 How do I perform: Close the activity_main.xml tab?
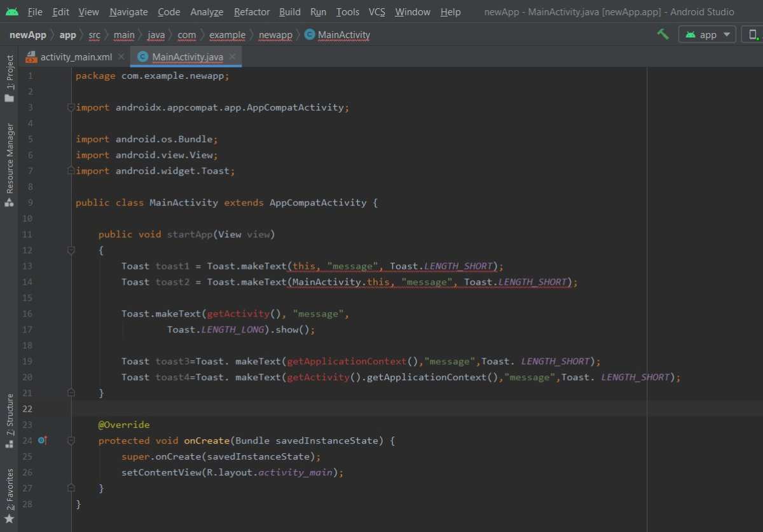click(x=121, y=57)
